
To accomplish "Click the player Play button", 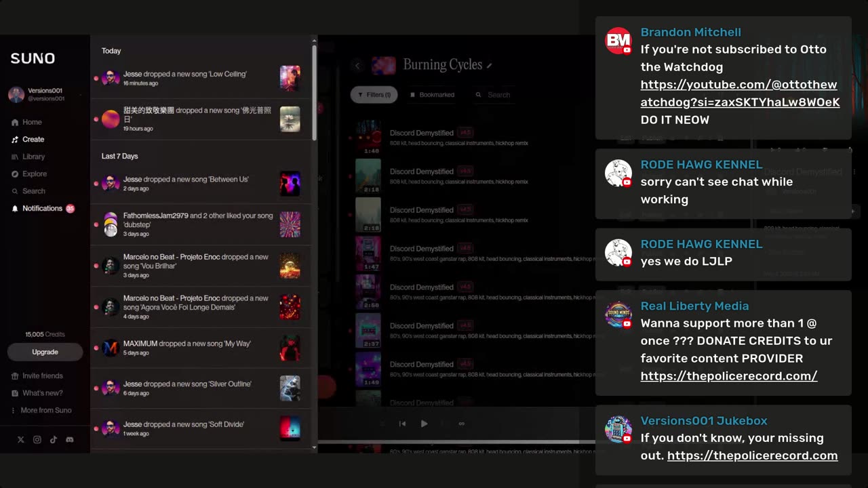I will pyautogui.click(x=424, y=424).
